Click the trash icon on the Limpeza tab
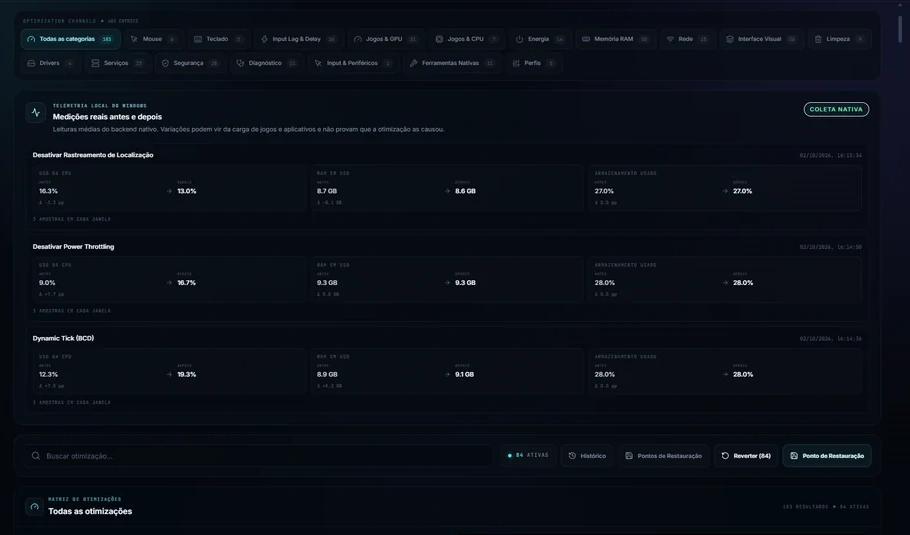910x535 pixels. point(818,39)
